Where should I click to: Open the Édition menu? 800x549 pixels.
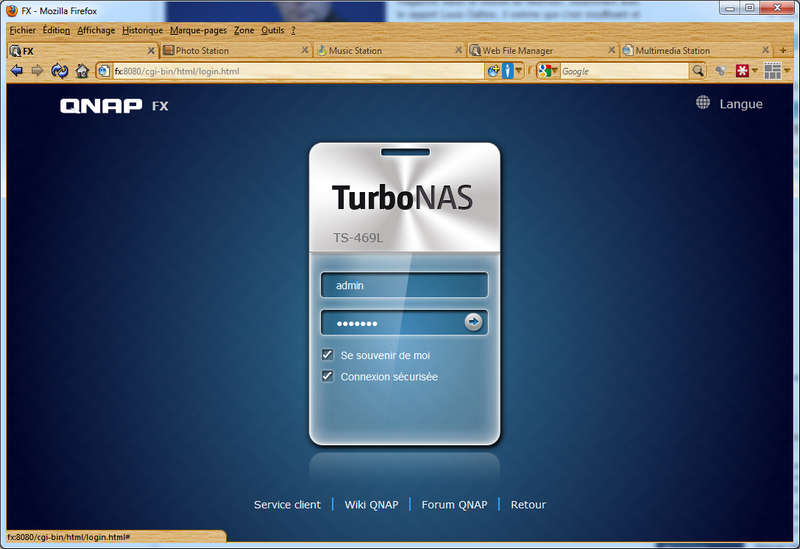point(56,30)
